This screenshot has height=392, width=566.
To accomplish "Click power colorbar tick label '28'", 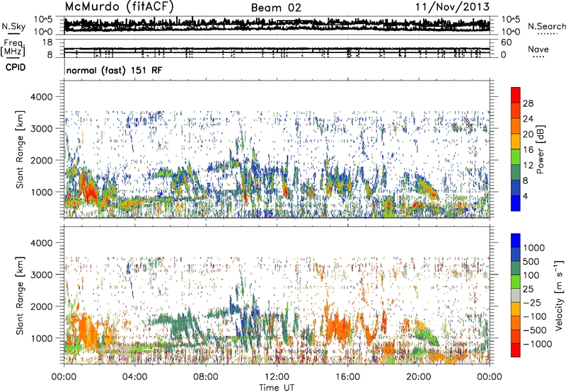I will click(x=528, y=103).
